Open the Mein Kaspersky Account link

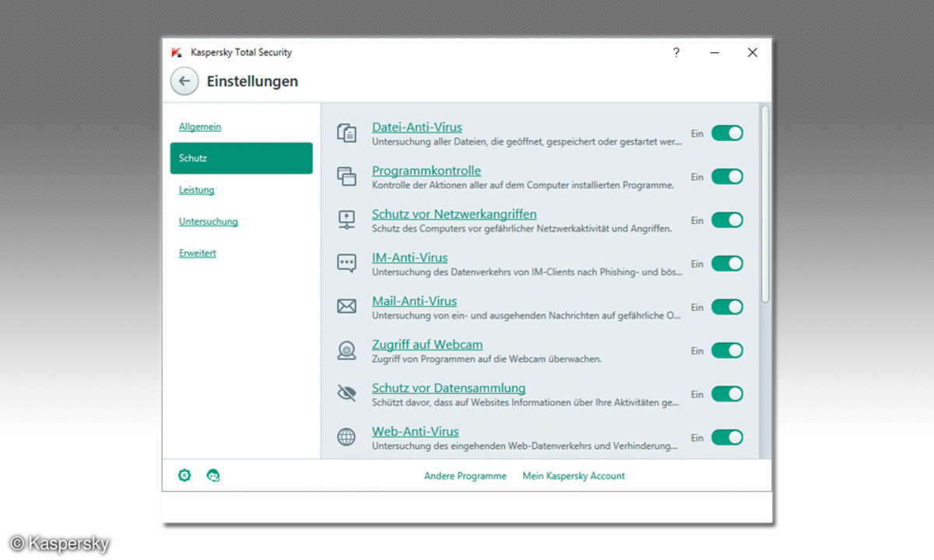coord(574,476)
